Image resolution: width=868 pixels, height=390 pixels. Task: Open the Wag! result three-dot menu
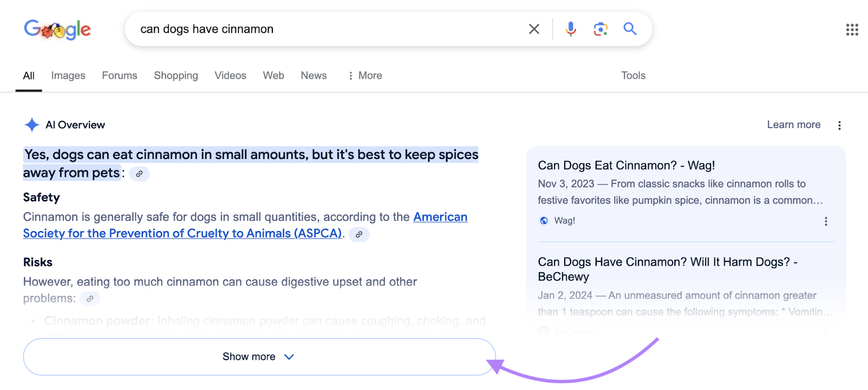pos(826,221)
